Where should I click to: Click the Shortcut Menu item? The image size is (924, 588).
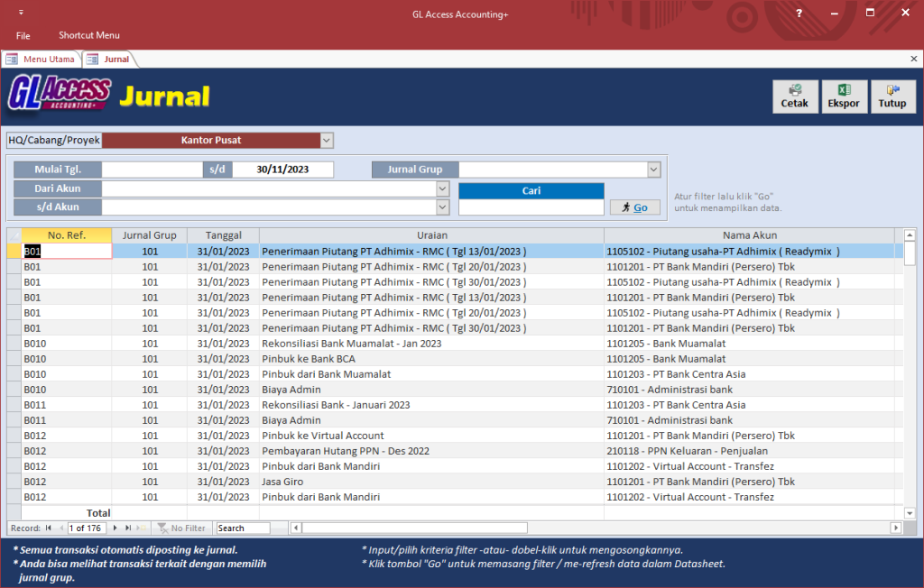[89, 36]
